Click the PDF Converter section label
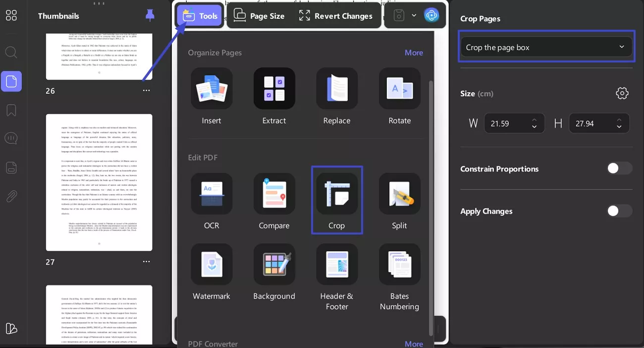644x348 pixels. [213, 344]
